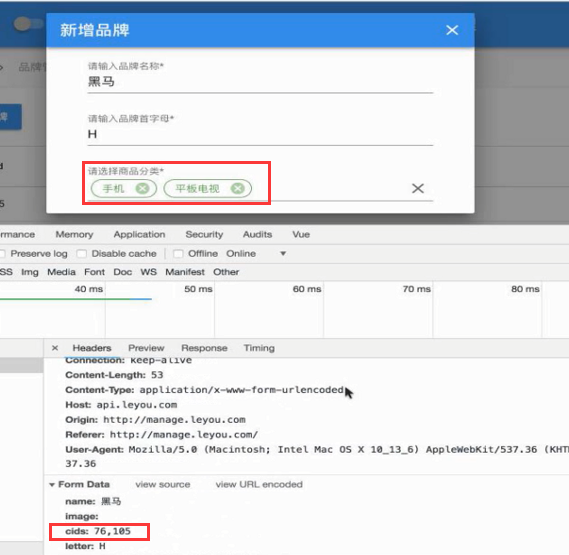Check the Offline checkbox
Screen dimensions: 569x555
pos(178,253)
